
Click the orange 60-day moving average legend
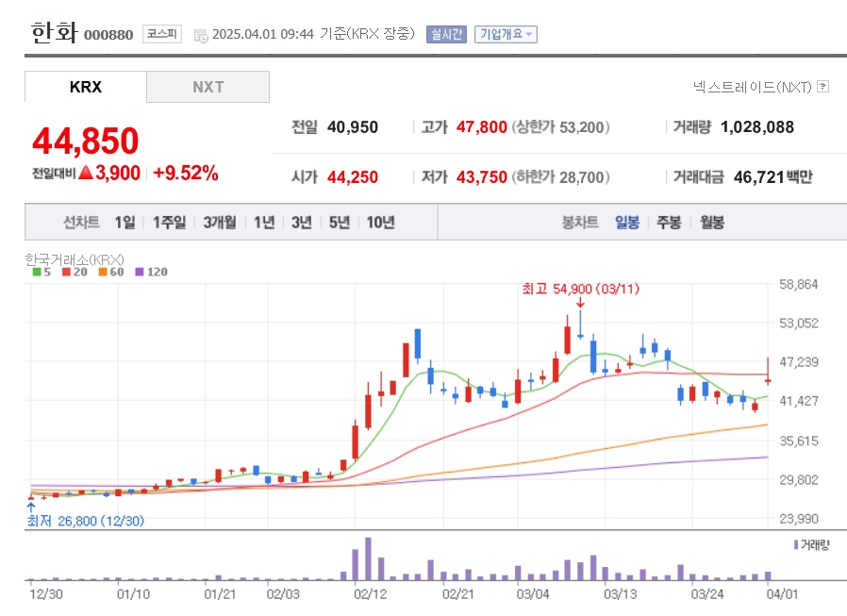click(111, 272)
